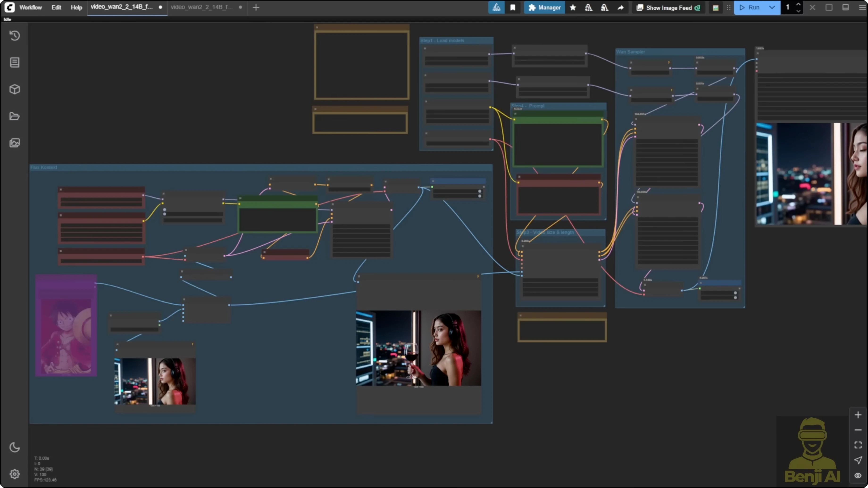This screenshot has height=488, width=868.
Task: Open the node library panel
Action: [x=15, y=62]
